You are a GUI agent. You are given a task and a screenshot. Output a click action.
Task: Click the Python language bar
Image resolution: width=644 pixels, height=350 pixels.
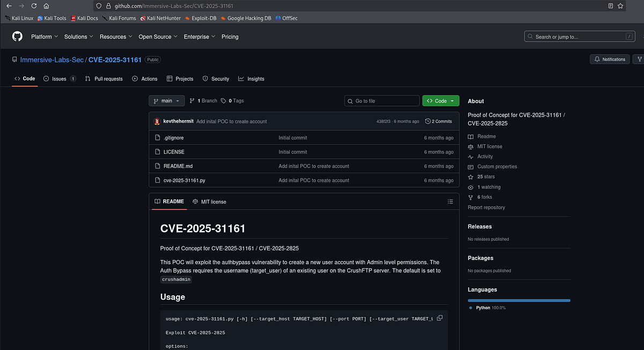point(519,300)
